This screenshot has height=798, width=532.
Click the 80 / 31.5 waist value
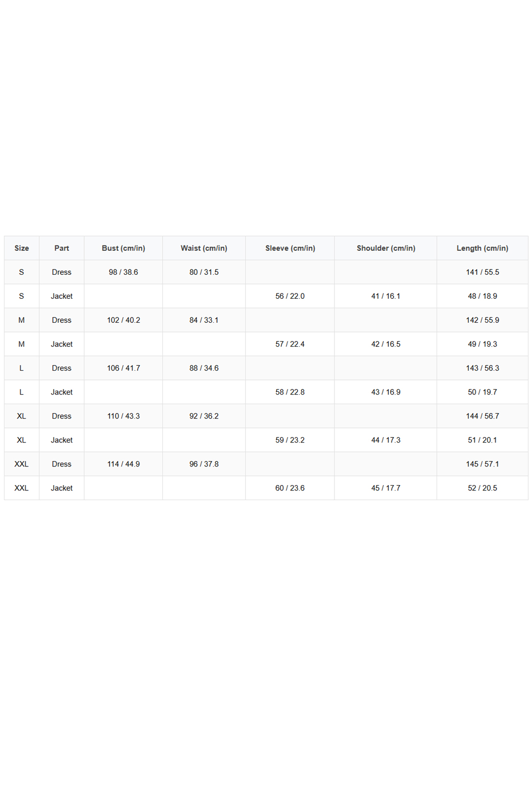tap(204, 272)
